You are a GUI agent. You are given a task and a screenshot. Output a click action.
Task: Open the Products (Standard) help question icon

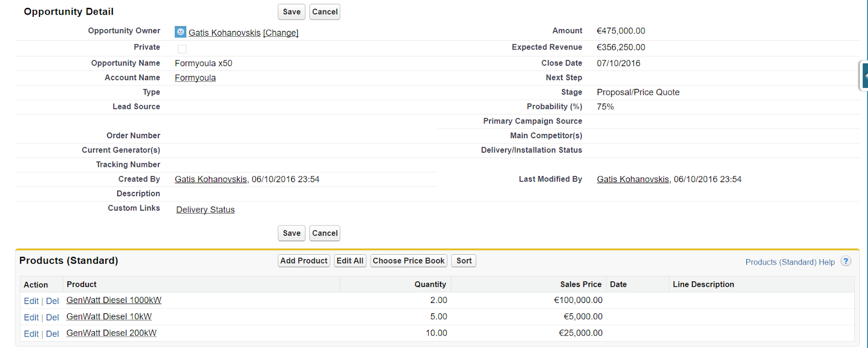(x=846, y=261)
